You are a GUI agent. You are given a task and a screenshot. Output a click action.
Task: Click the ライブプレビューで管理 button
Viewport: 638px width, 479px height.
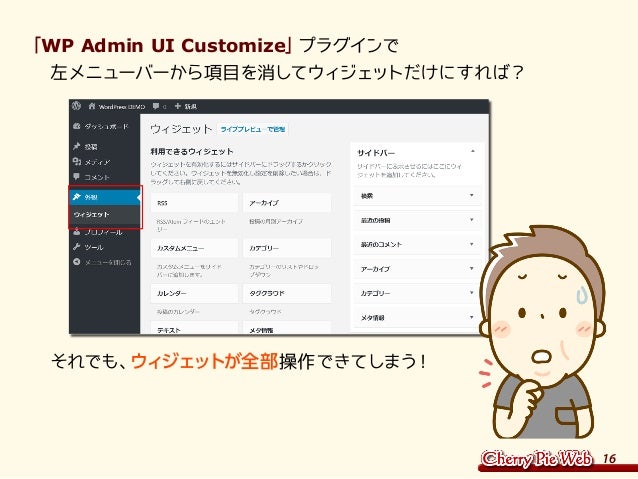(252, 129)
